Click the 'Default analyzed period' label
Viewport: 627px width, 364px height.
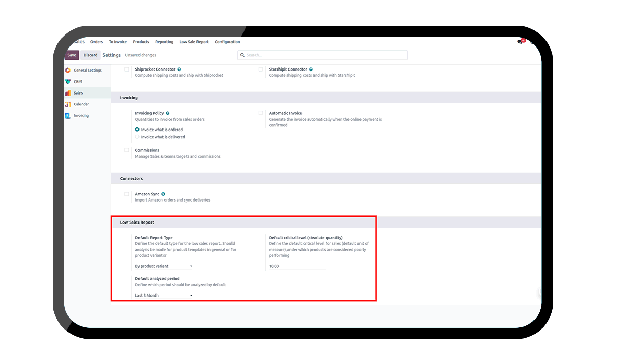(x=157, y=279)
